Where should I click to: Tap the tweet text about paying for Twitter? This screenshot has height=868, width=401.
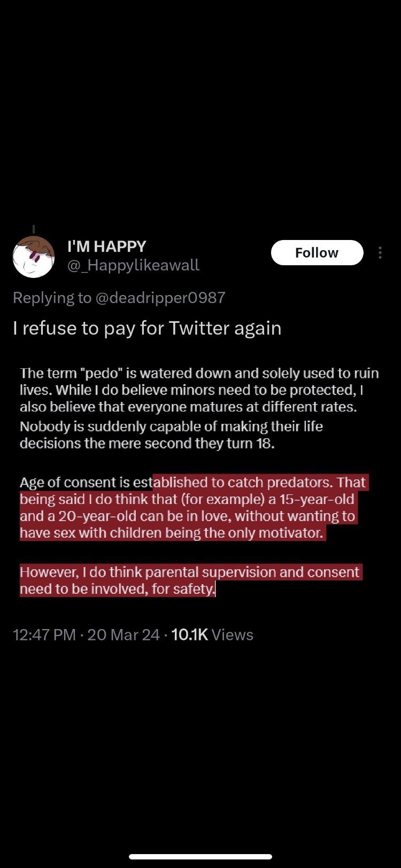pos(147,328)
